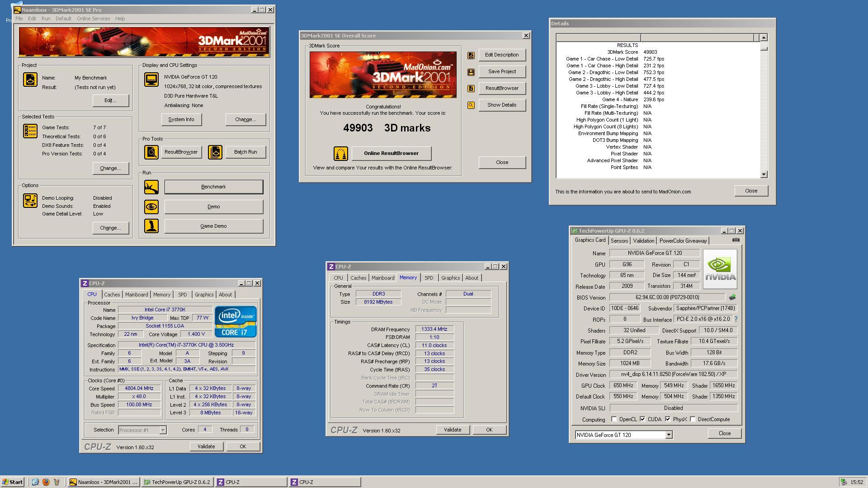The width and height of the screenshot is (868, 488).
Task: Switch to the SPD tab in CPU-Z memory window
Action: point(429,278)
